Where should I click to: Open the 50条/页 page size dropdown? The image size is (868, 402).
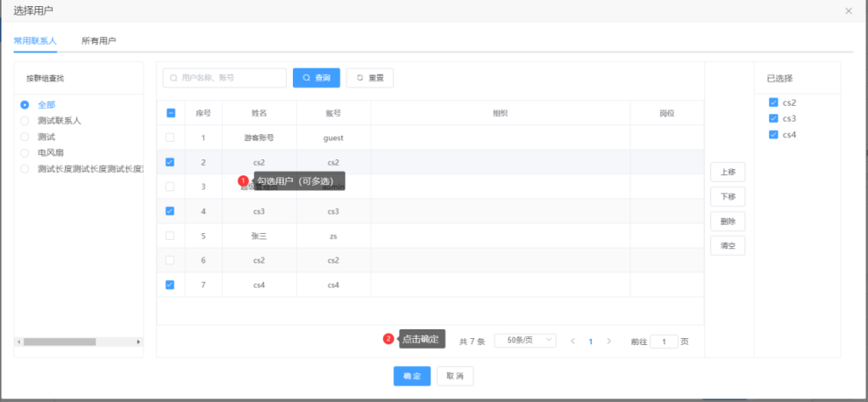coord(525,340)
